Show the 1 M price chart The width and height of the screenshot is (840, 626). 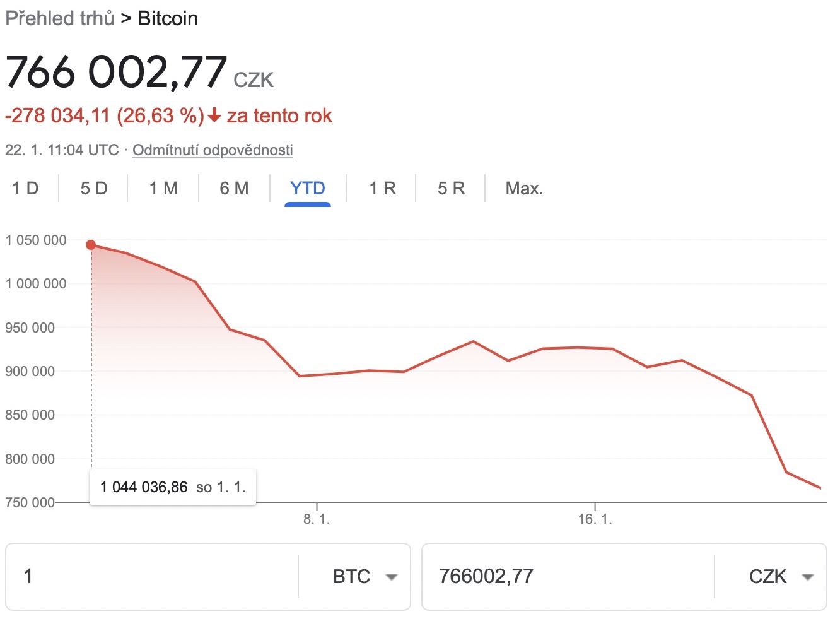point(163,189)
